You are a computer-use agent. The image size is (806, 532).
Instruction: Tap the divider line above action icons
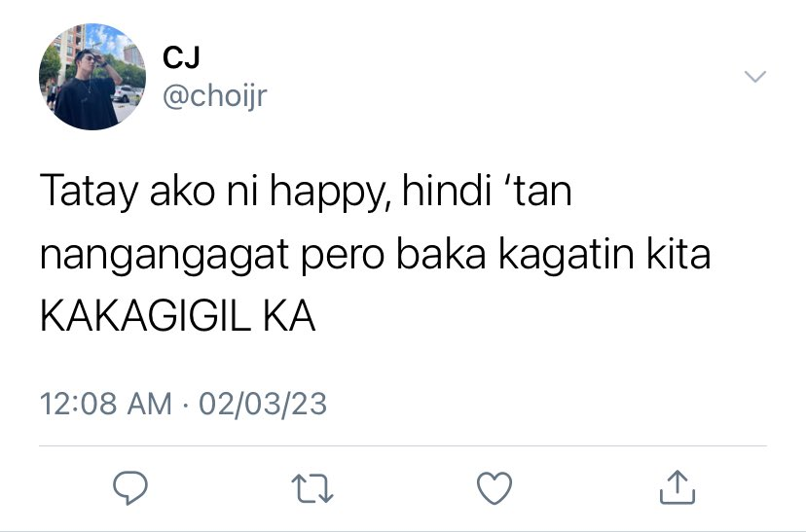402,446
